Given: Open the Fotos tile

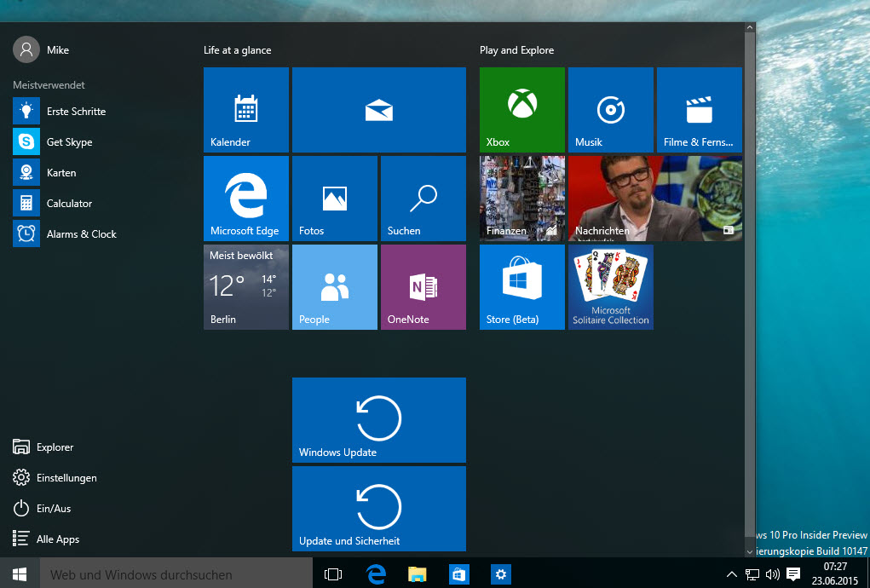Looking at the screenshot, I should point(335,199).
